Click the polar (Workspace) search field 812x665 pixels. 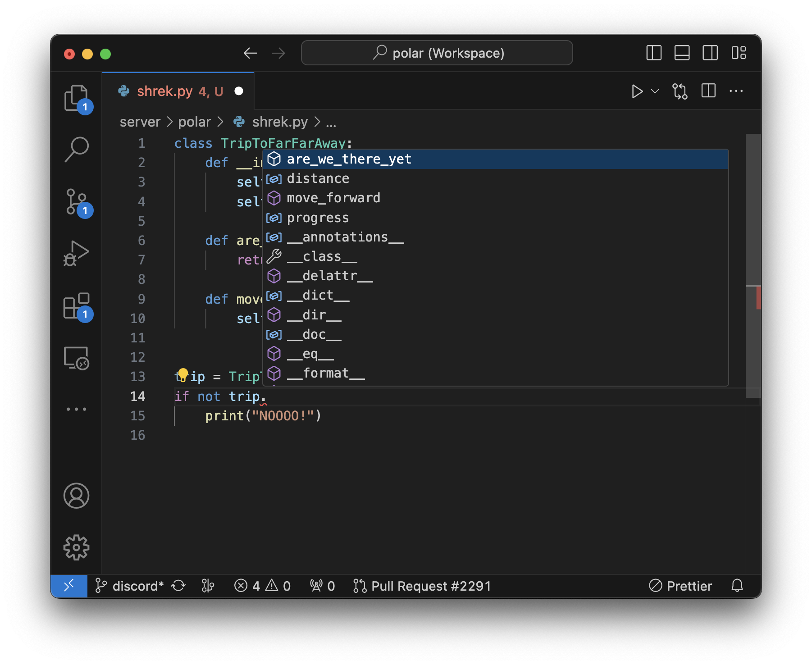point(437,53)
